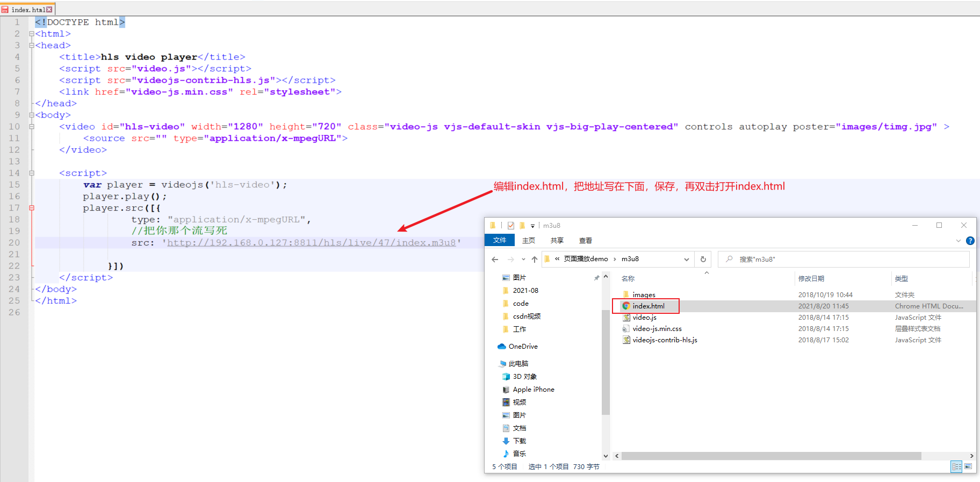Open the recent locations dropdown
This screenshot has width=980, height=482.
tap(523, 259)
